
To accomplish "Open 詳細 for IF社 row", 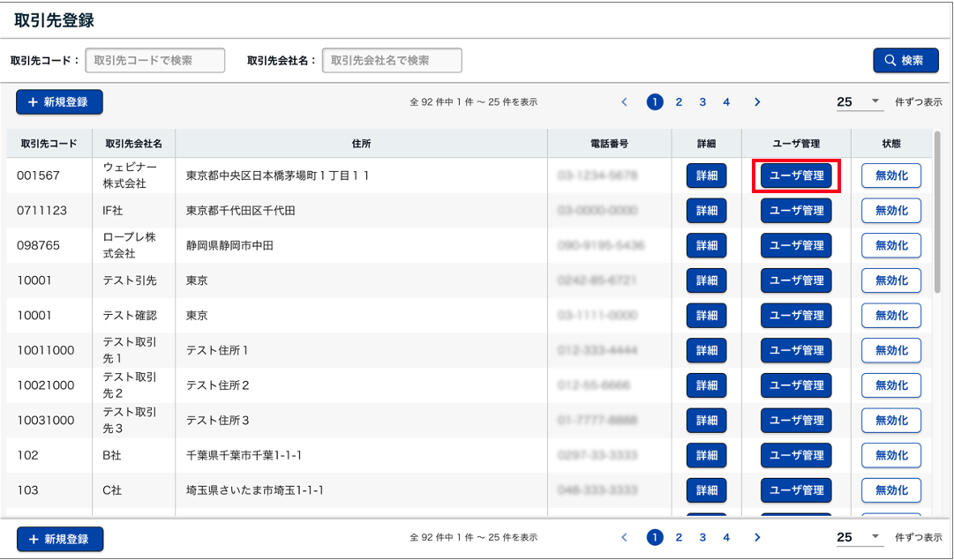I will coord(706,211).
